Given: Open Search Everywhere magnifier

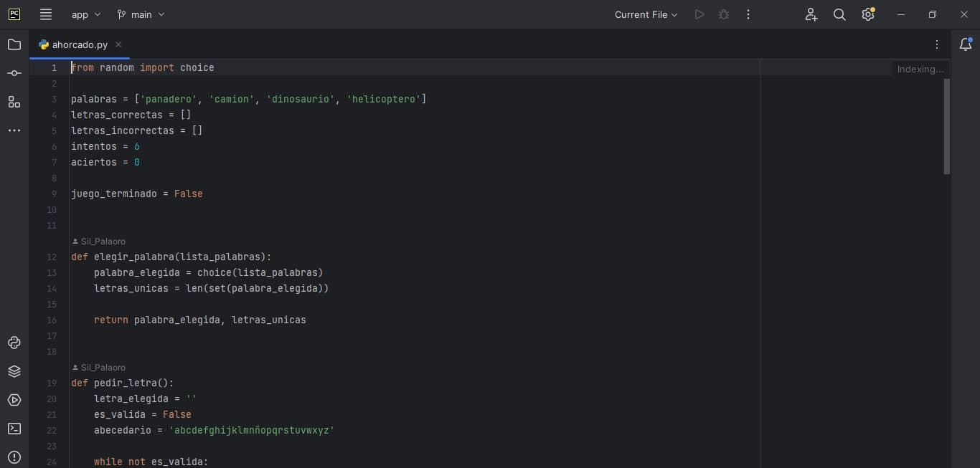Looking at the screenshot, I should [839, 14].
